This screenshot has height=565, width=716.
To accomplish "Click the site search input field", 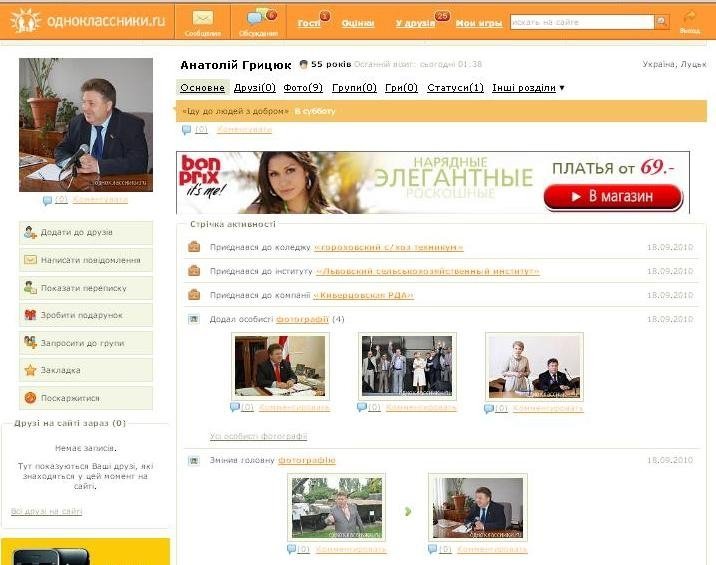I will [x=581, y=22].
